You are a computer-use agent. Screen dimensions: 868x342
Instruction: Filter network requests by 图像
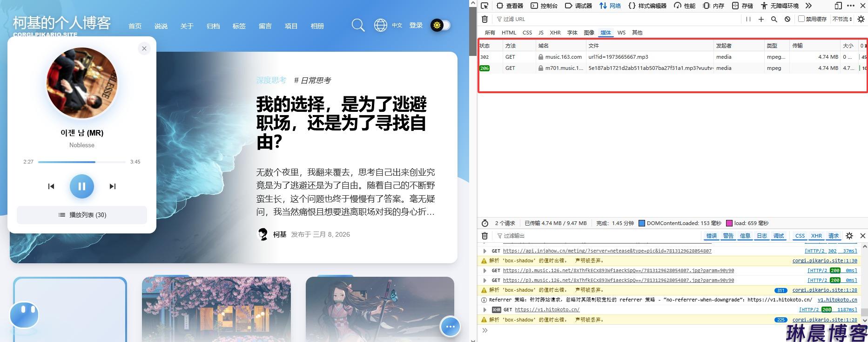(589, 33)
